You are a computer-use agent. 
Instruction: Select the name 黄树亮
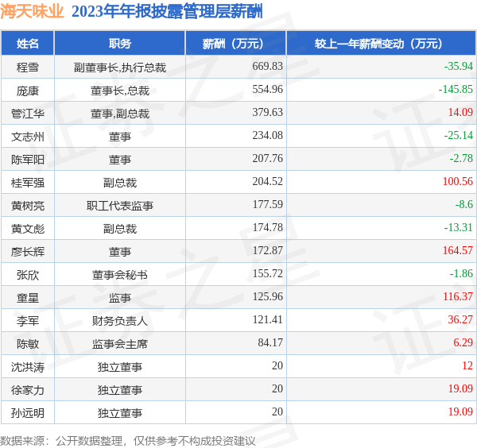[x=28, y=206]
